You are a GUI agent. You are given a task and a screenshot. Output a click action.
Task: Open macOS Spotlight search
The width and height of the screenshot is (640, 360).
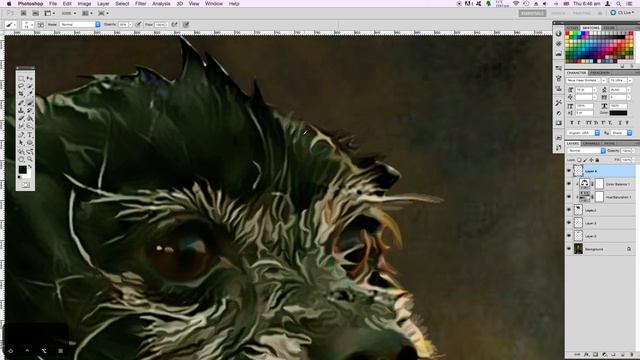(619, 4)
